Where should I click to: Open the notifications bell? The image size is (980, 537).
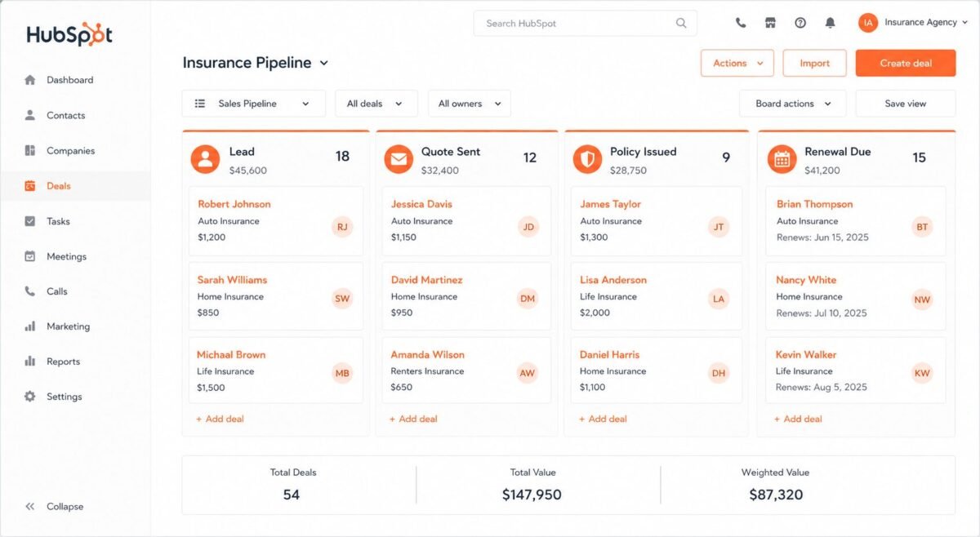click(x=830, y=23)
